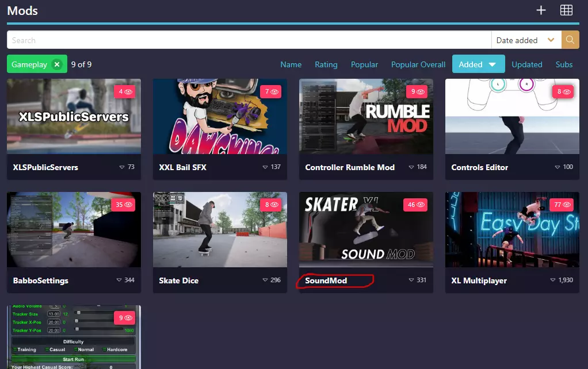The width and height of the screenshot is (588, 369).
Task: Click the 9 views badge on bottom mod card
Action: click(125, 318)
